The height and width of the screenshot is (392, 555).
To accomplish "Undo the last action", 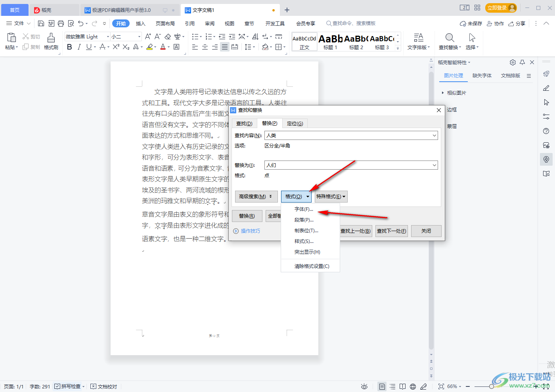I will click(81, 23).
